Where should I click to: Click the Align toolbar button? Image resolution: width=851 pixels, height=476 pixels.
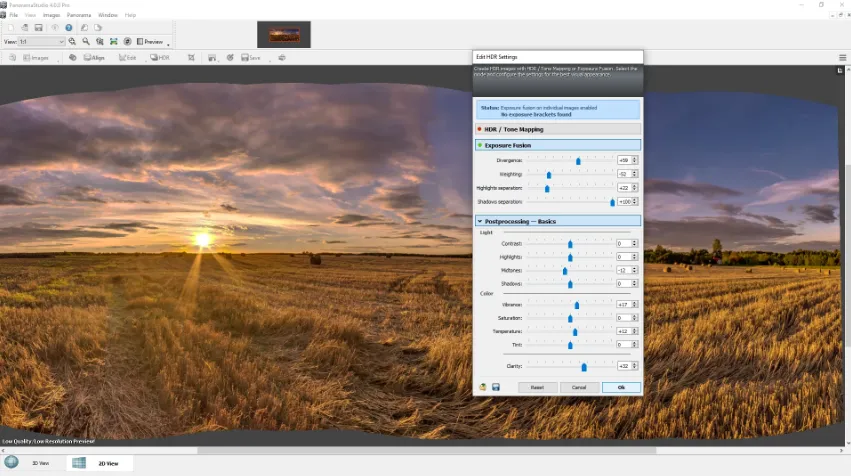[x=94, y=58]
